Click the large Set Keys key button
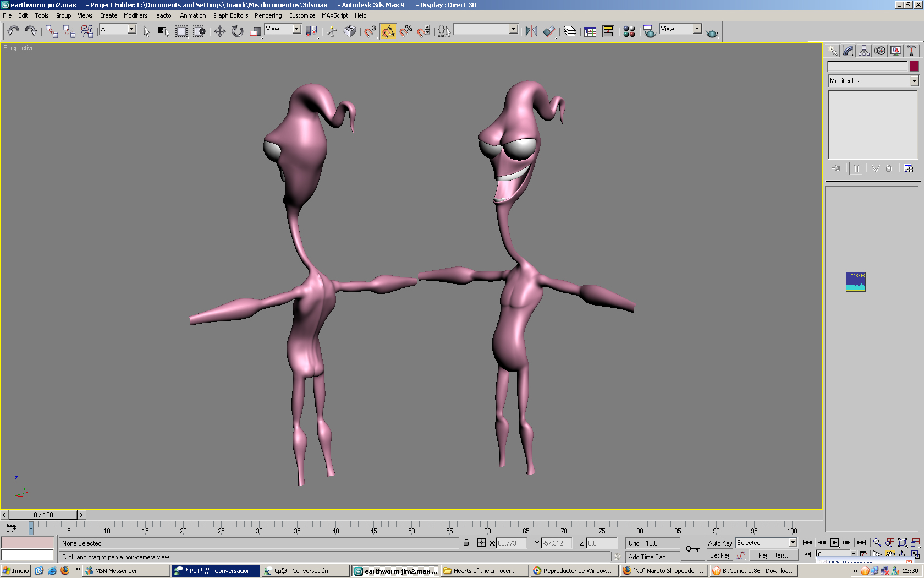The width and height of the screenshot is (924, 578). click(692, 549)
